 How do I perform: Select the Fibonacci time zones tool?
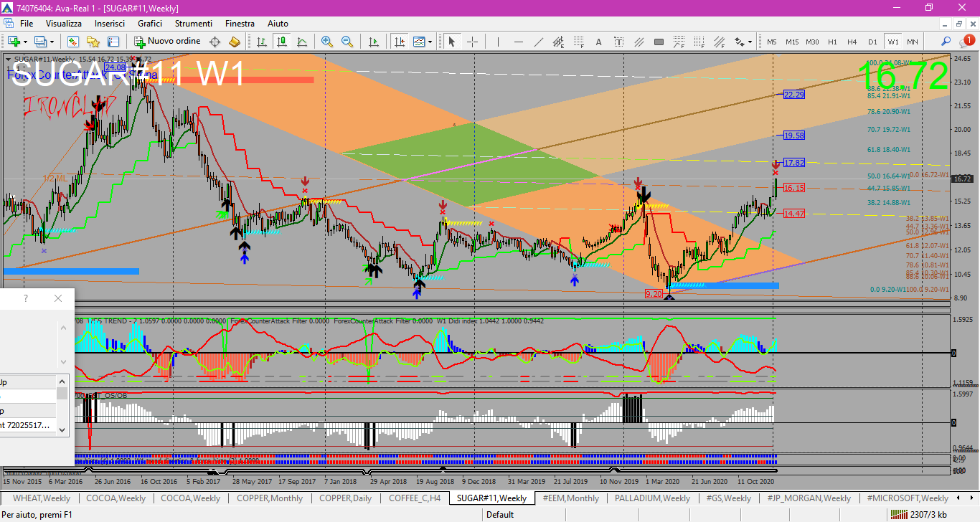click(x=699, y=42)
